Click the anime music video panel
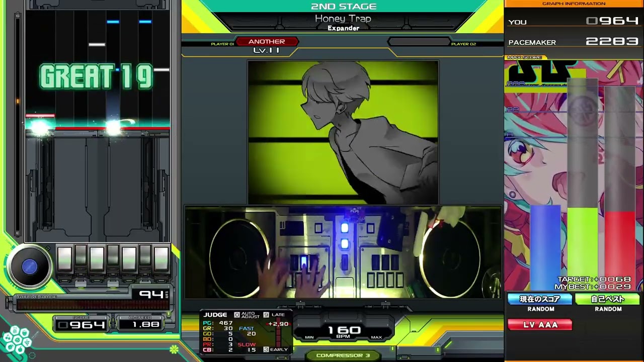The width and height of the screenshot is (644, 362). click(x=343, y=132)
